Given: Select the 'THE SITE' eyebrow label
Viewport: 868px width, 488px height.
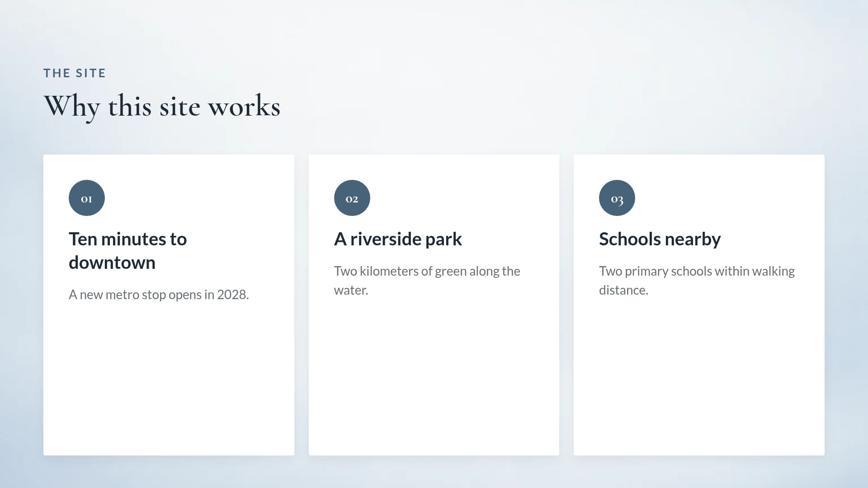Looking at the screenshot, I should coord(75,73).
